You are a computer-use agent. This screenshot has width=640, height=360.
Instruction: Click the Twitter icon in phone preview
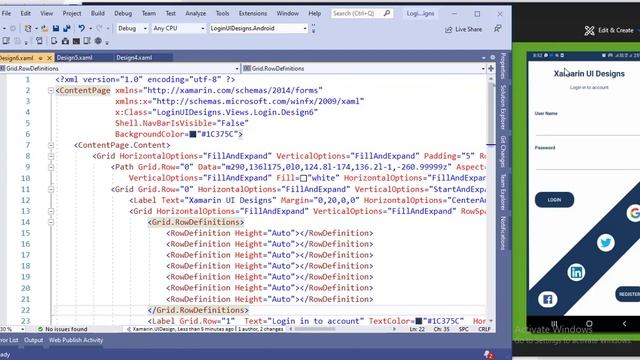pyautogui.click(x=605, y=243)
